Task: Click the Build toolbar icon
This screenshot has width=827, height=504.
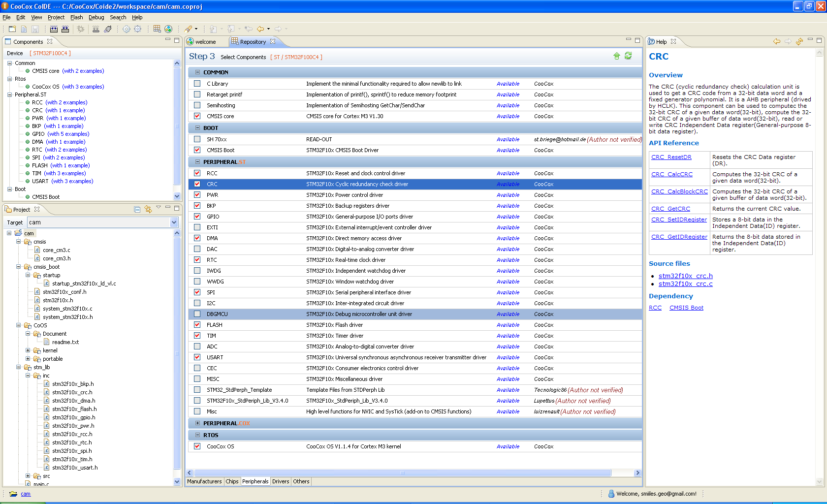Action: click(x=54, y=29)
